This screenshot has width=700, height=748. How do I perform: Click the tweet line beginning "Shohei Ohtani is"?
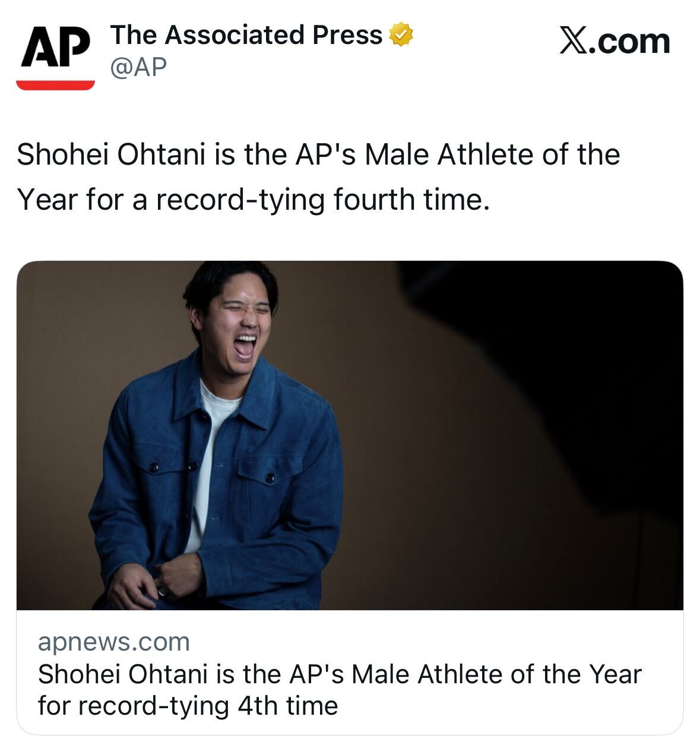318,154
